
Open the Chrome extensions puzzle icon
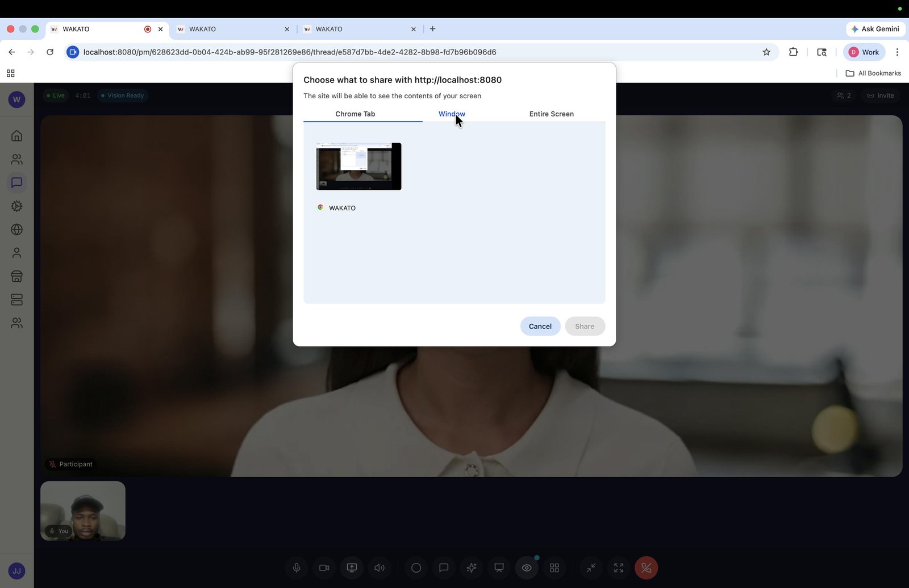794,52
